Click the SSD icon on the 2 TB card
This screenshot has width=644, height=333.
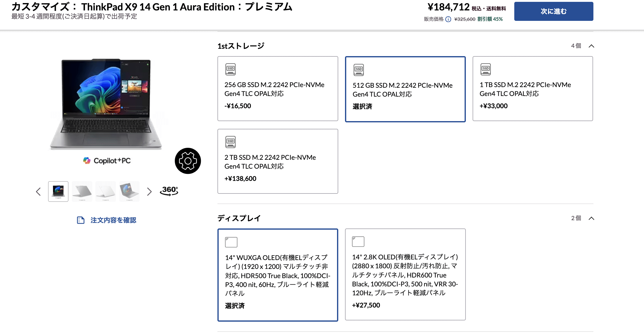click(230, 142)
